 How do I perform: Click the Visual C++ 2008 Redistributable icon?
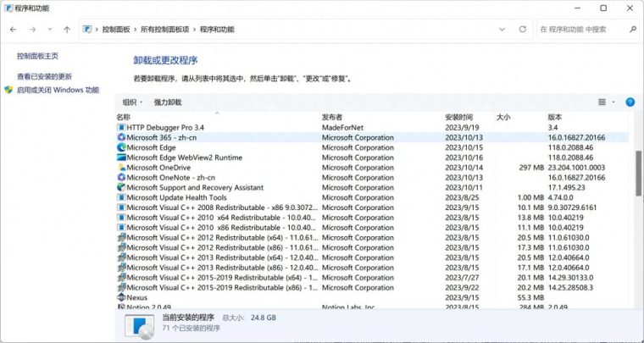pyautogui.click(x=121, y=207)
